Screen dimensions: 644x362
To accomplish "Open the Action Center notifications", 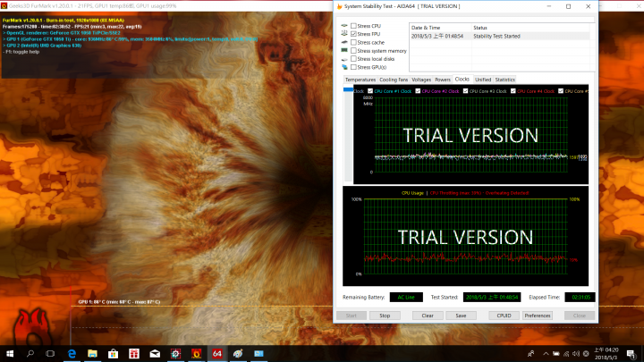I will tap(631, 353).
